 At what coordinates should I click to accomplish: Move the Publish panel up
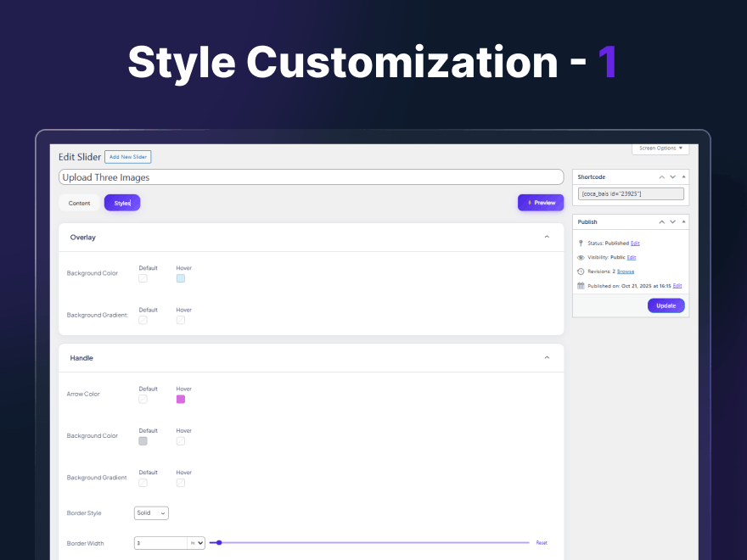click(662, 221)
